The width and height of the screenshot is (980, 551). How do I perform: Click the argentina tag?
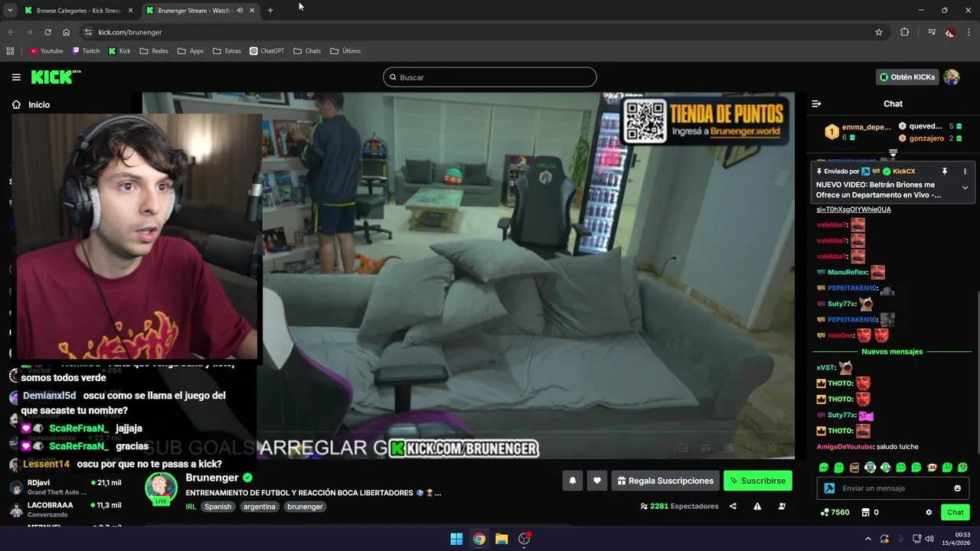(260, 507)
